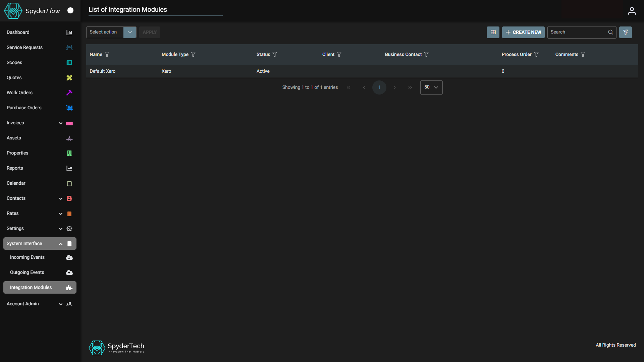This screenshot has width=644, height=362.
Task: Open the Purchase Orders cart icon
Action: [69, 108]
